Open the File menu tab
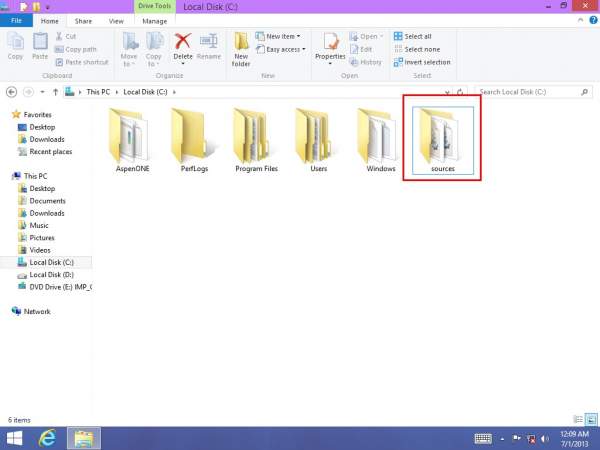600x450 pixels. point(16,21)
